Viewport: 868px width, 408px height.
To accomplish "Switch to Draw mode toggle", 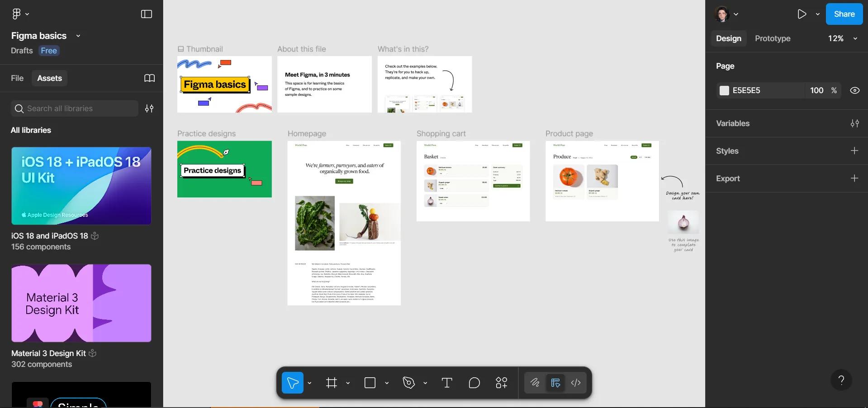I will click(x=535, y=383).
